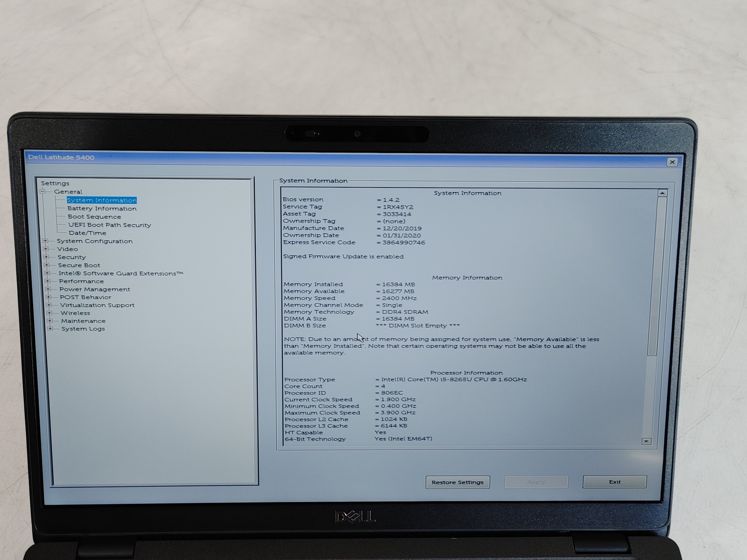747x560 pixels.
Task: Select System Information in settings tree
Action: [x=102, y=200]
